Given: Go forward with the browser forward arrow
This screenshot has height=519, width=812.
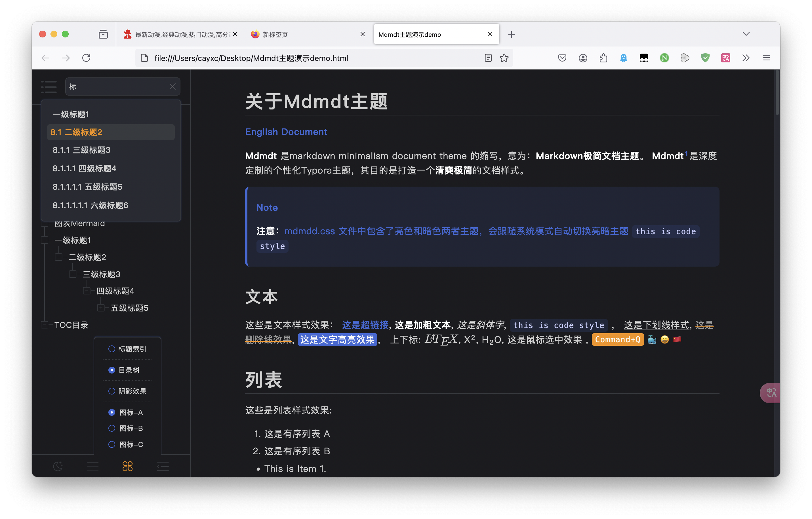Looking at the screenshot, I should 66,58.
